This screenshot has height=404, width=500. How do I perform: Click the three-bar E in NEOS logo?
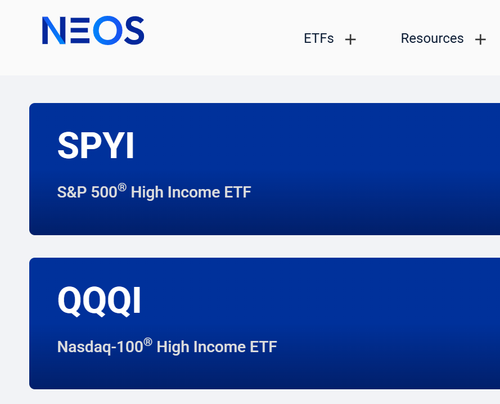pos(80,31)
